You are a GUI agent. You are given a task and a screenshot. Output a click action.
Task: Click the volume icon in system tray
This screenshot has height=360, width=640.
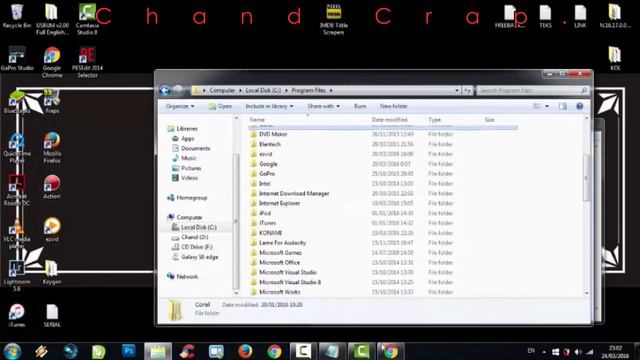pyautogui.click(x=578, y=351)
